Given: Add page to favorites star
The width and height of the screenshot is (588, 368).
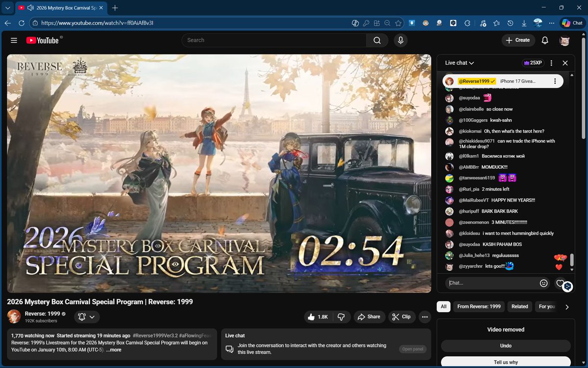Looking at the screenshot, I should 398,23.
